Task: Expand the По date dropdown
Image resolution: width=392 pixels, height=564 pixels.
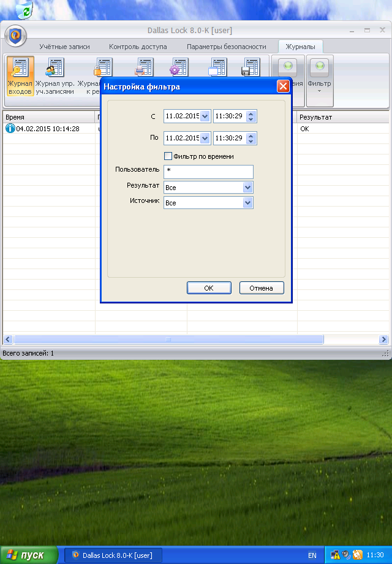Action: [205, 138]
